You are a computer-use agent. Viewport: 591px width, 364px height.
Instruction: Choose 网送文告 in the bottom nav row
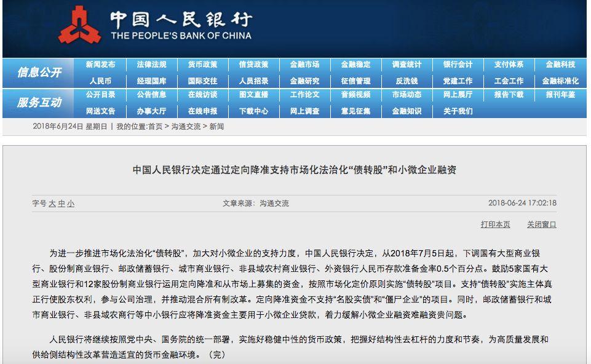click(x=100, y=111)
